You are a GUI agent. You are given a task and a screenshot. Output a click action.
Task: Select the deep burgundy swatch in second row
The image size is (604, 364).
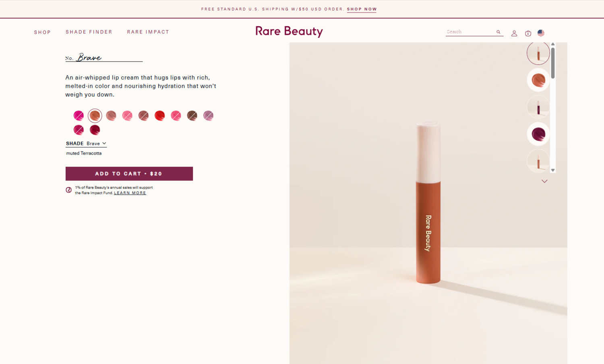(95, 130)
